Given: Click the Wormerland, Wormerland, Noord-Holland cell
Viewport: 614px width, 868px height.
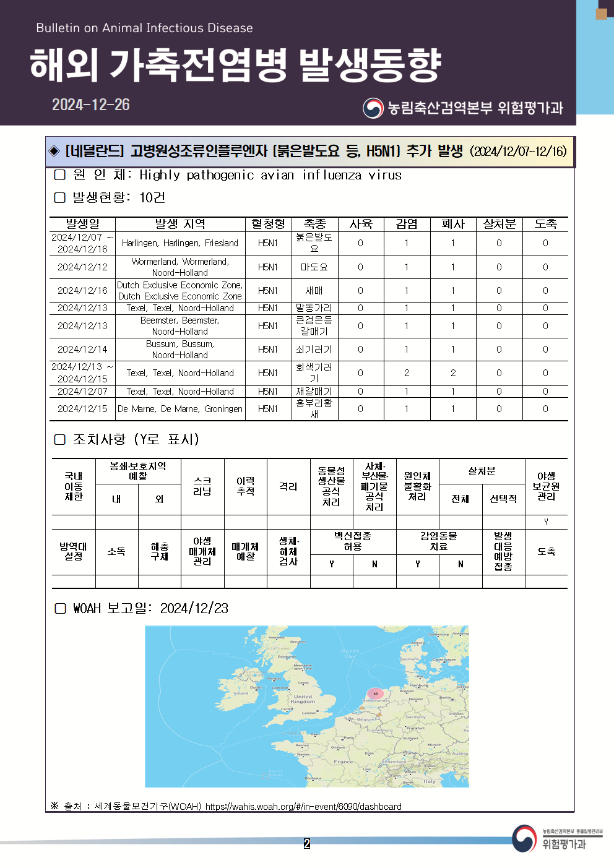Looking at the screenshot, I should [180, 267].
